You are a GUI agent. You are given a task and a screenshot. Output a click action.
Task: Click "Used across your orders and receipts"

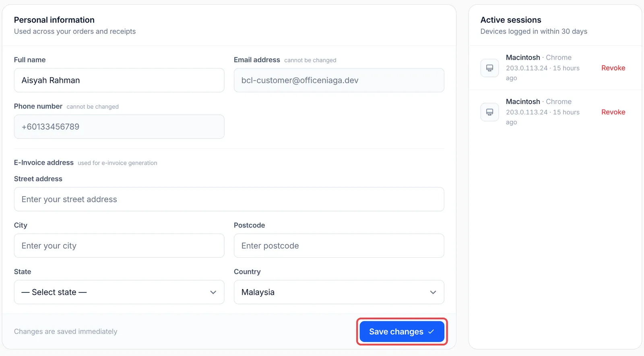[x=75, y=31]
